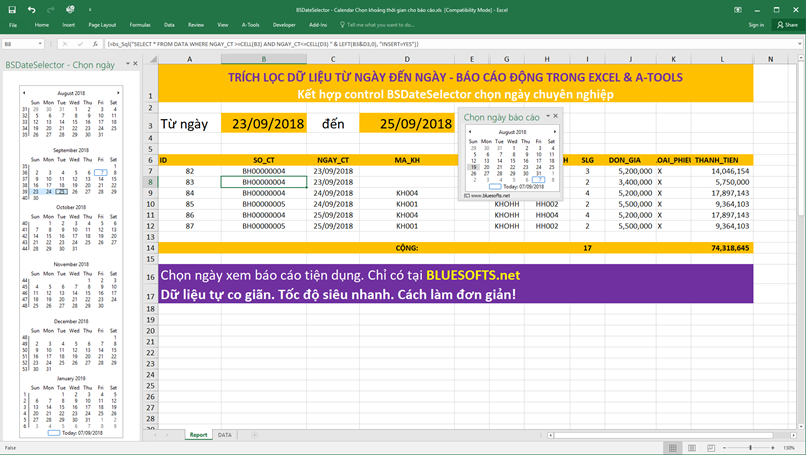Select column L header

tap(722, 59)
